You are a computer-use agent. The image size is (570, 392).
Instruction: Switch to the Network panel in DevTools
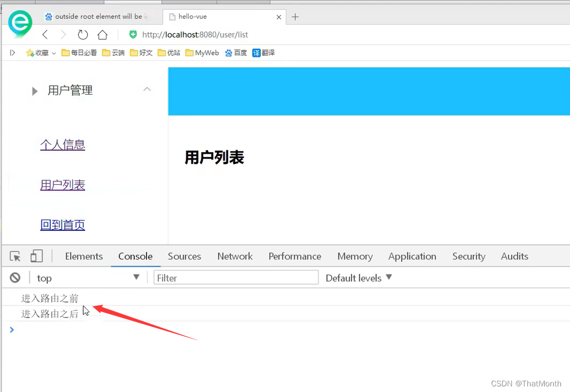coord(235,256)
